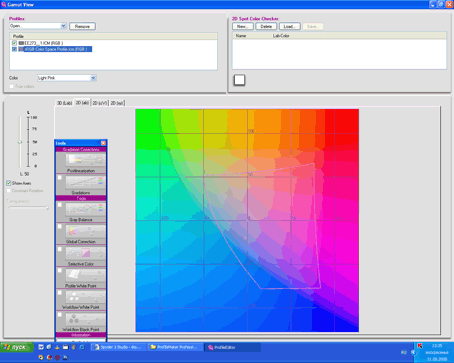The height and width of the screenshot is (363, 454).
Task: Click the New spot color button
Action: coord(243,26)
